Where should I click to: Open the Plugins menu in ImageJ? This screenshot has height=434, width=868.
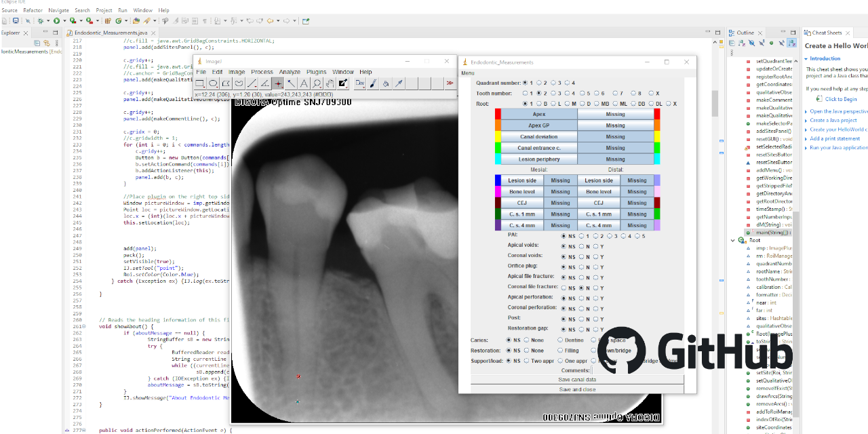(x=316, y=72)
